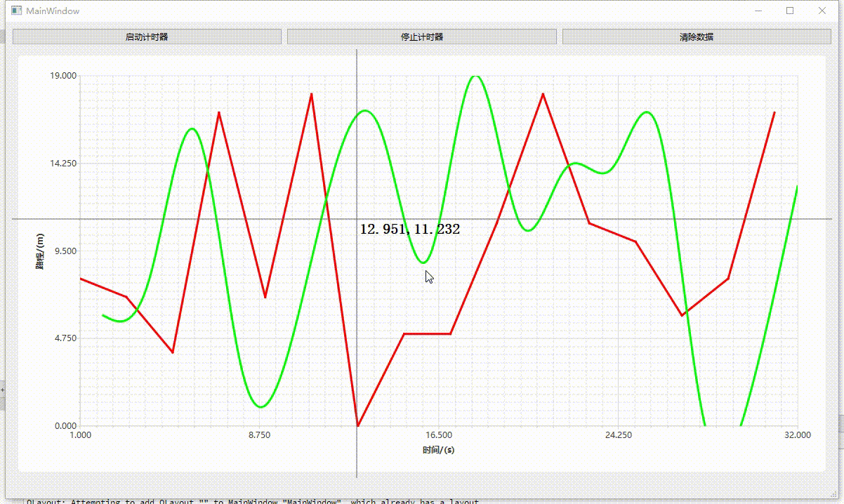Click the x-axis label 24.250
Image resolution: width=844 pixels, height=504 pixels.
(x=619, y=435)
